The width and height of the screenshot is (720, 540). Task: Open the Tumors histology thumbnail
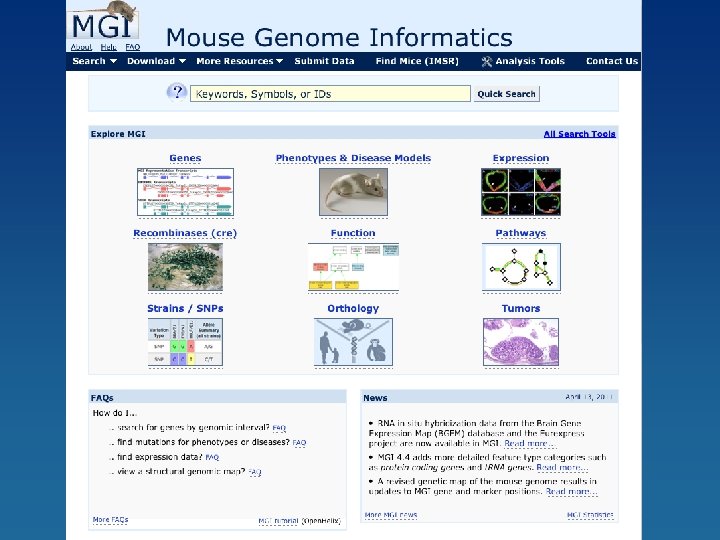pos(521,342)
